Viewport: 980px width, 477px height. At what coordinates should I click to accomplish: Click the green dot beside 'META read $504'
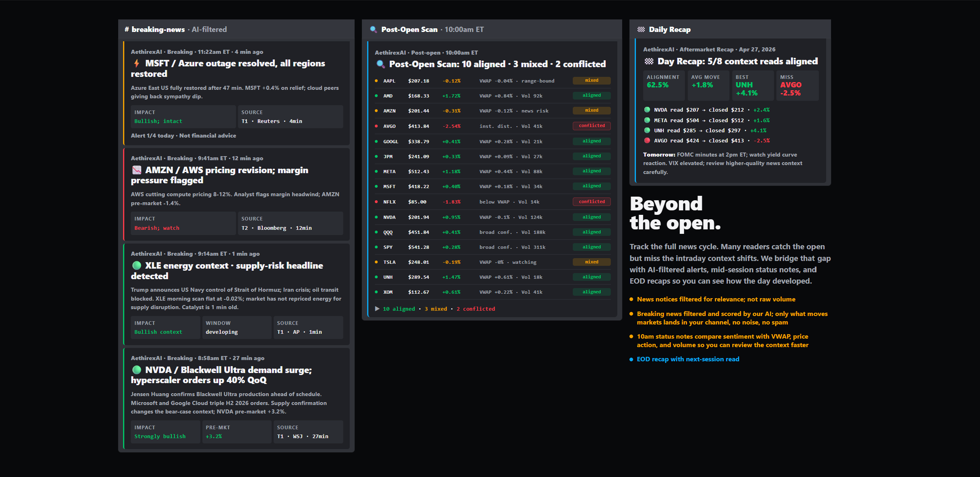[x=647, y=120]
